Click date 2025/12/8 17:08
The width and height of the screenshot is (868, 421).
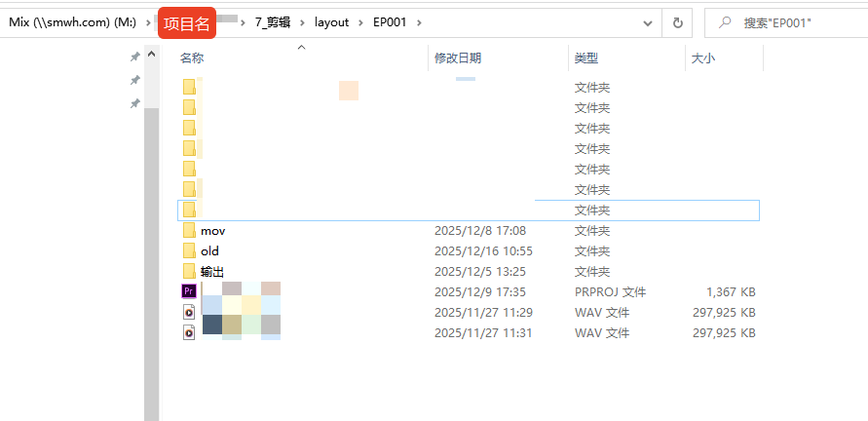pos(480,231)
